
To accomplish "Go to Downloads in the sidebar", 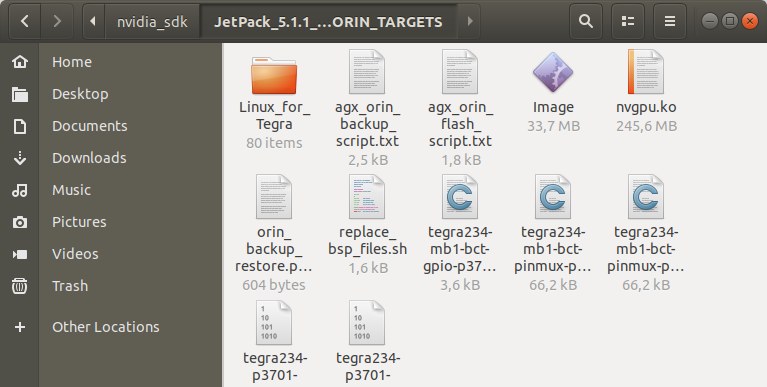I will (x=89, y=158).
